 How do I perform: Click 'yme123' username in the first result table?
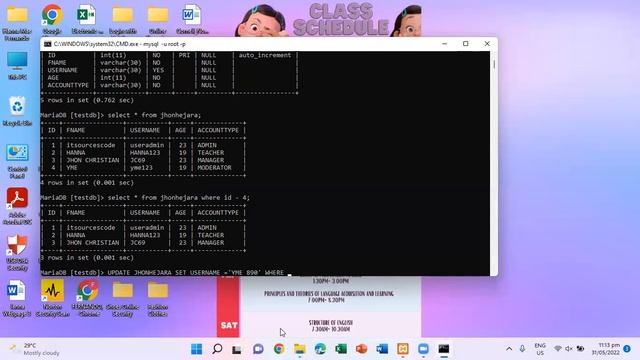pos(141,167)
